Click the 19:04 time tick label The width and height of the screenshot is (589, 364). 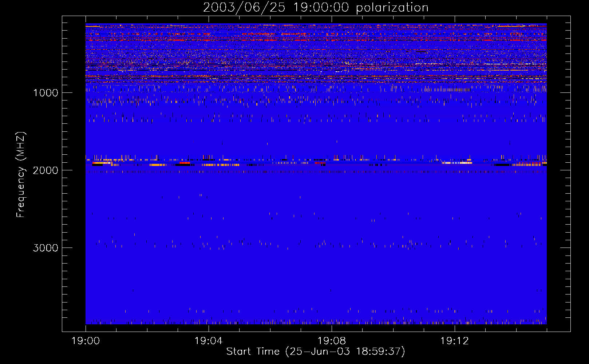[x=209, y=341]
